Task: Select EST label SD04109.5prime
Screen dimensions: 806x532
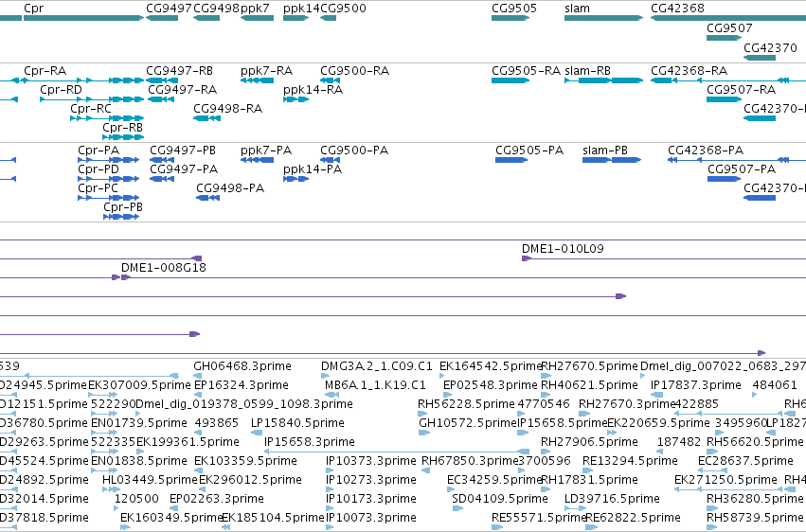Action: pos(500,500)
